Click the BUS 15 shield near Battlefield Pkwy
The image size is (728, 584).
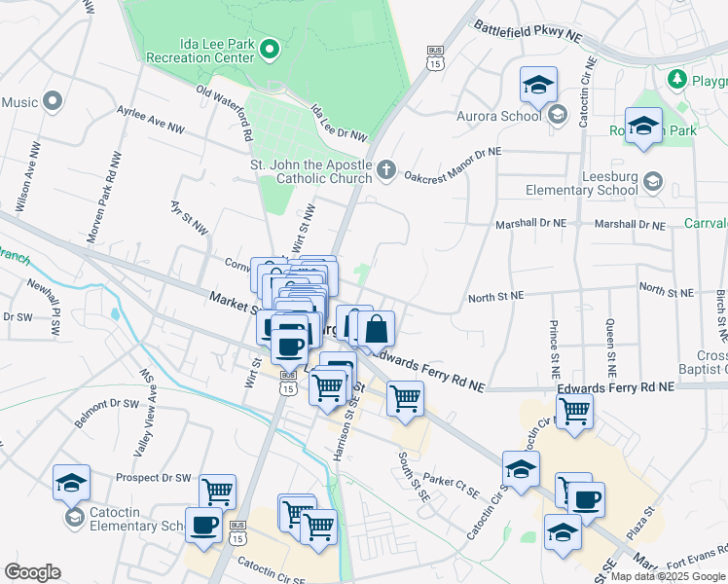click(435, 58)
